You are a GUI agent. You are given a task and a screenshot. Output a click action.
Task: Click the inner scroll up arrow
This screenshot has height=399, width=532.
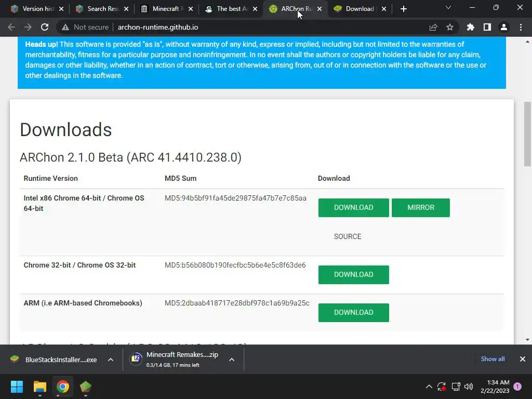(x=527, y=42)
